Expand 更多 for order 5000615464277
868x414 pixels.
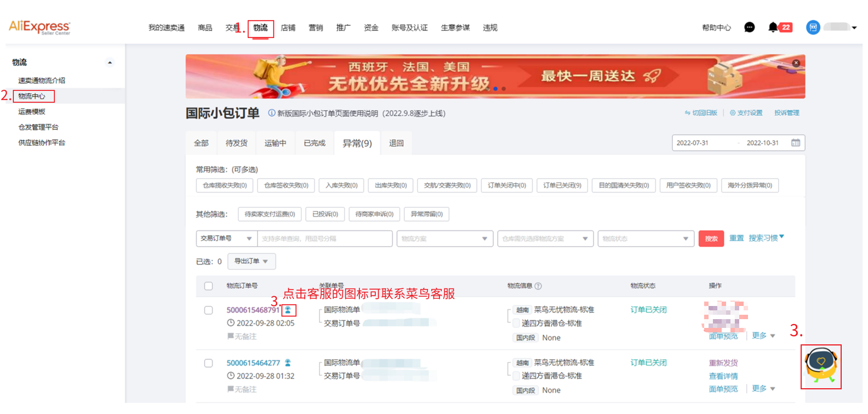763,388
